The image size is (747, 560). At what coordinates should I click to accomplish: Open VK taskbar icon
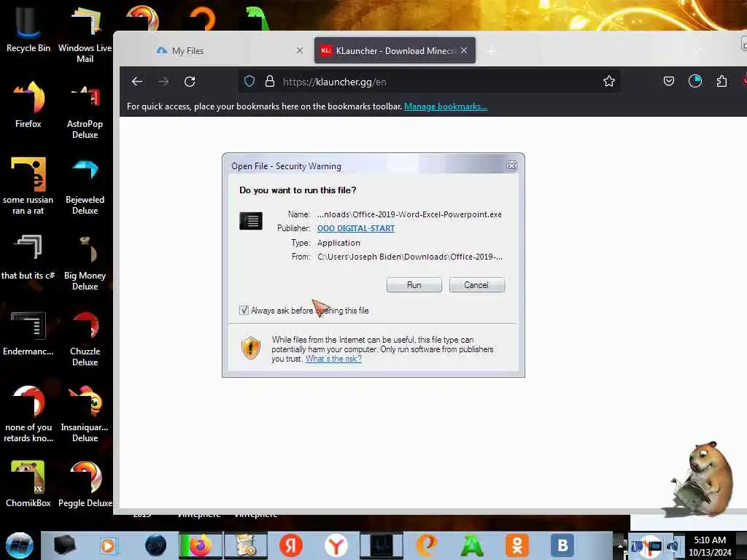(562, 545)
